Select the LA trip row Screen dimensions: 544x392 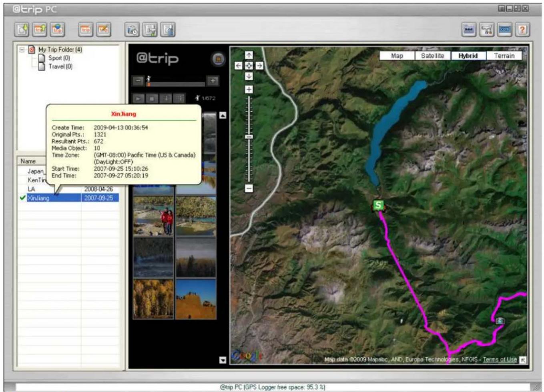(68, 189)
